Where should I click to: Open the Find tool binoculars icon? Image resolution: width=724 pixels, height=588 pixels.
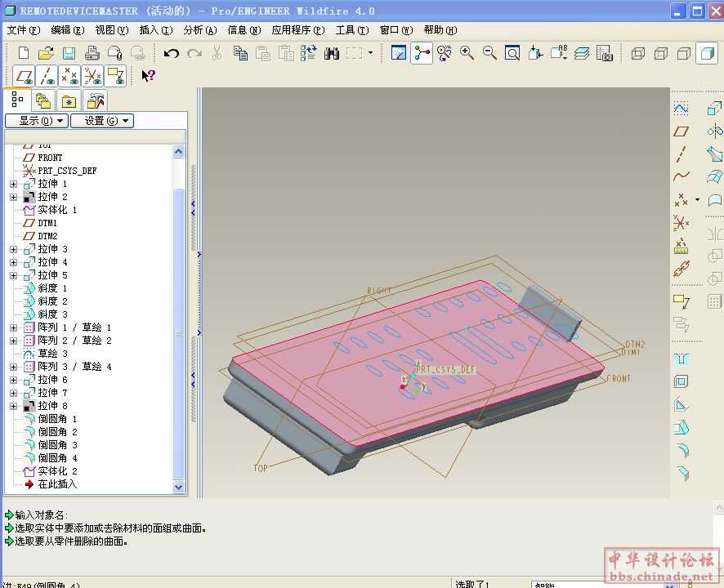pos(332,53)
